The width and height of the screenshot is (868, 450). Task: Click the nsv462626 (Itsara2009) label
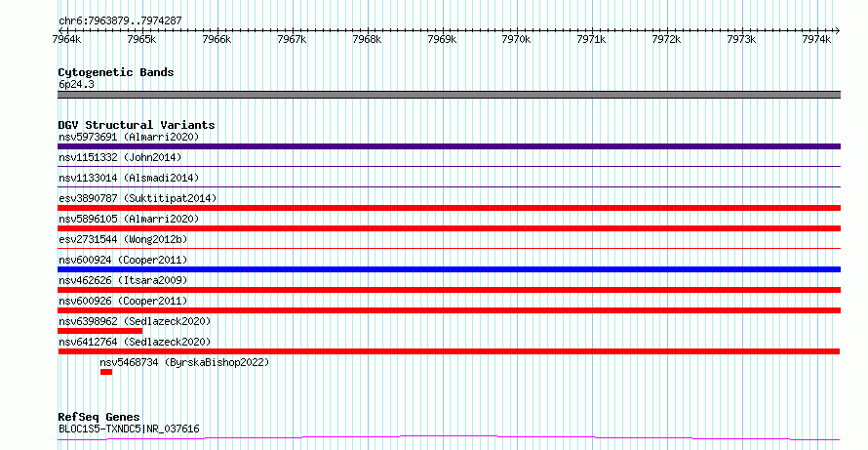point(123,280)
